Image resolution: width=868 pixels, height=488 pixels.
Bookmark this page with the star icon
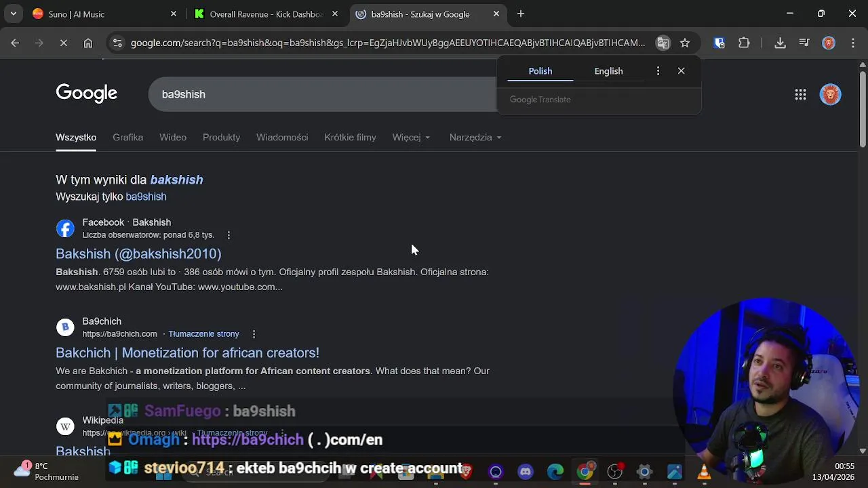[x=685, y=43]
